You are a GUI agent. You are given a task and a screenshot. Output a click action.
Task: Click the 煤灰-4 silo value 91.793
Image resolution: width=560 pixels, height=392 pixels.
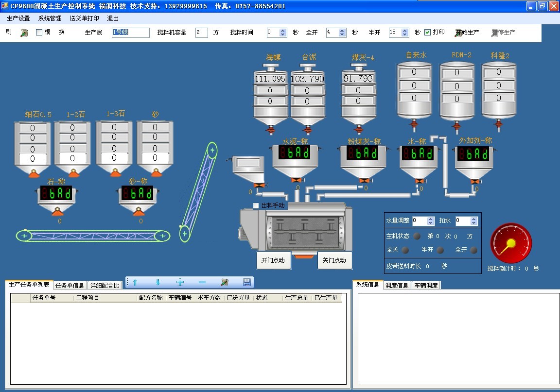358,79
